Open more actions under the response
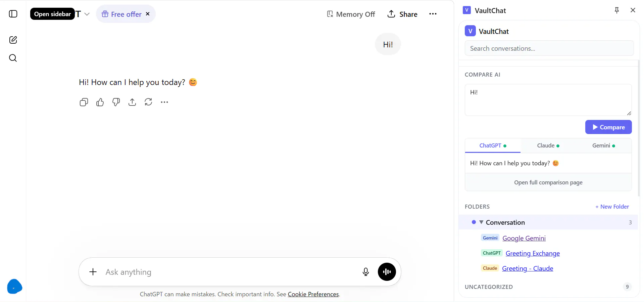 pos(164,102)
